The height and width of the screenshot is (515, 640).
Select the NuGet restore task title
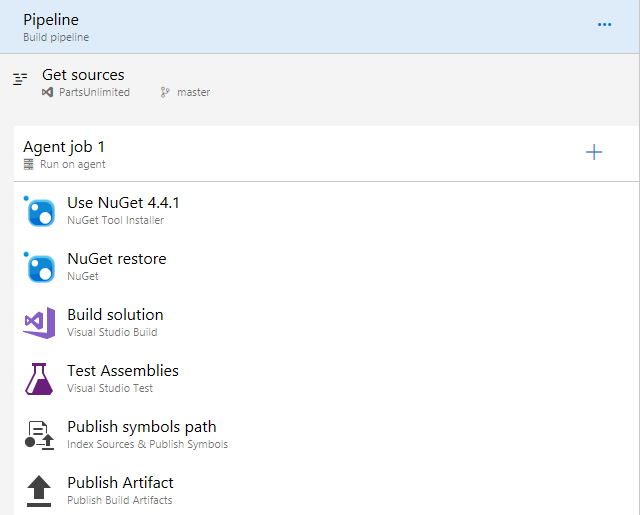[117, 259]
